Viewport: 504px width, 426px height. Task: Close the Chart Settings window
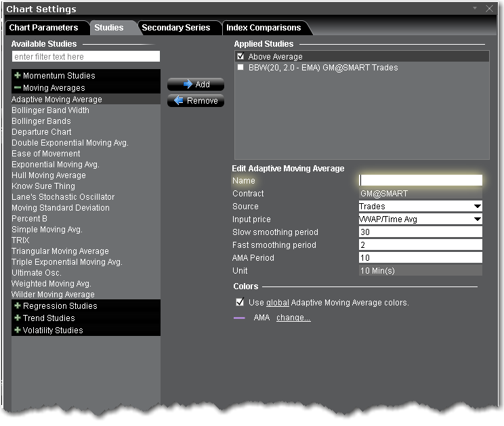tap(489, 9)
